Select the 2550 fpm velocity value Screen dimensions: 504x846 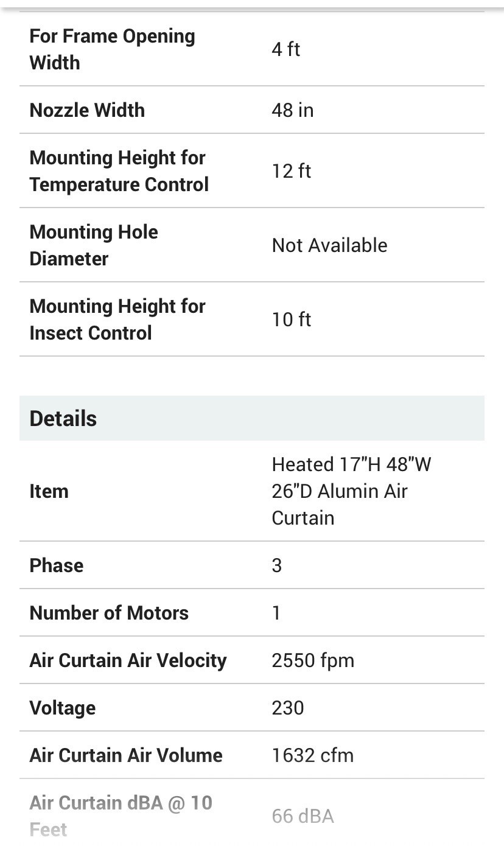(x=313, y=660)
